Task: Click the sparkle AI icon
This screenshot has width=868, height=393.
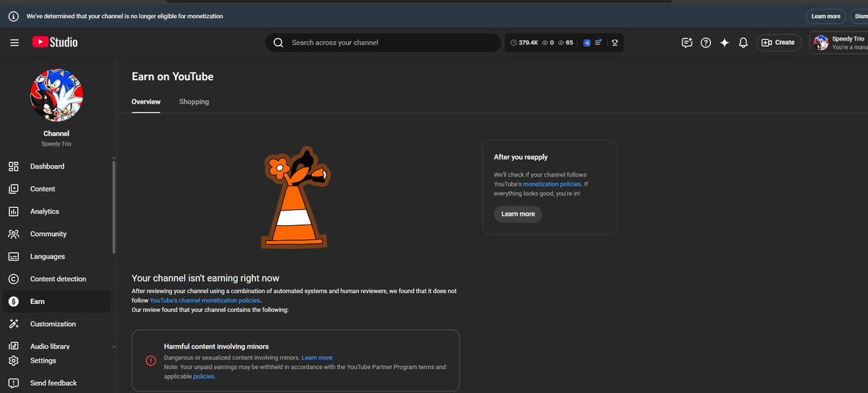Action: coord(725,43)
